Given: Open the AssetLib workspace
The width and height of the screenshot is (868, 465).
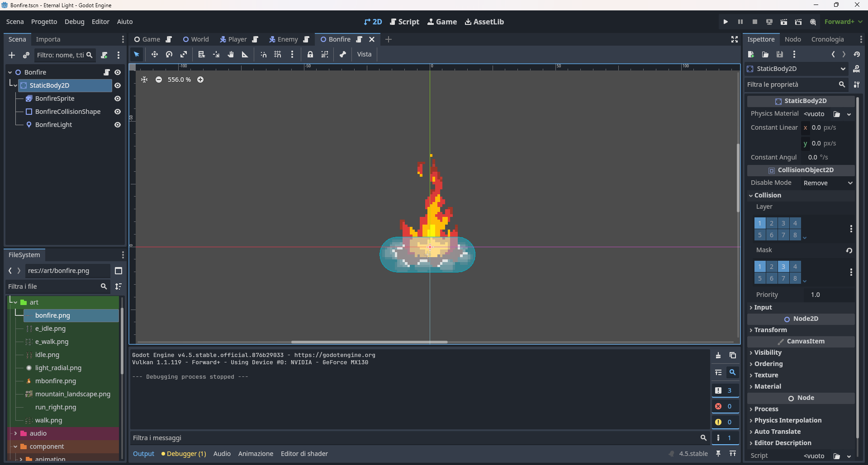Looking at the screenshot, I should (x=484, y=22).
